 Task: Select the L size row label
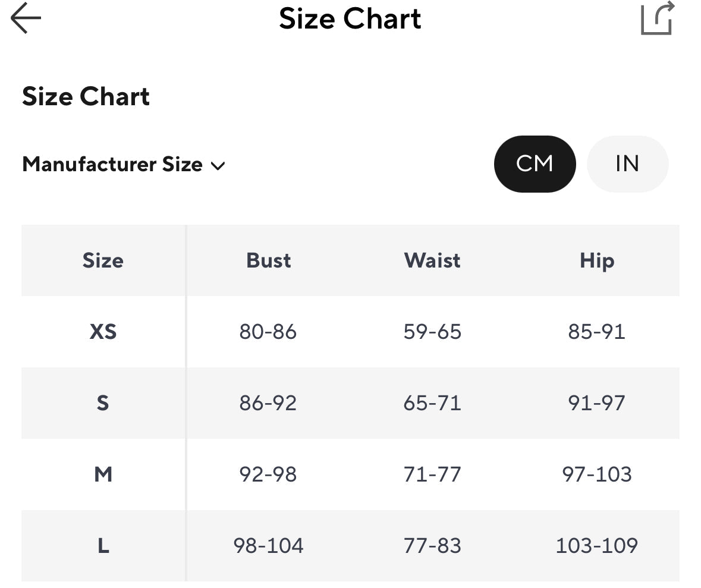click(x=103, y=546)
